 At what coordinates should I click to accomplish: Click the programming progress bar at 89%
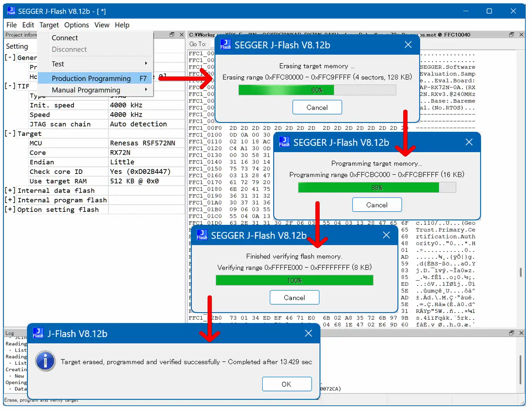point(377,188)
